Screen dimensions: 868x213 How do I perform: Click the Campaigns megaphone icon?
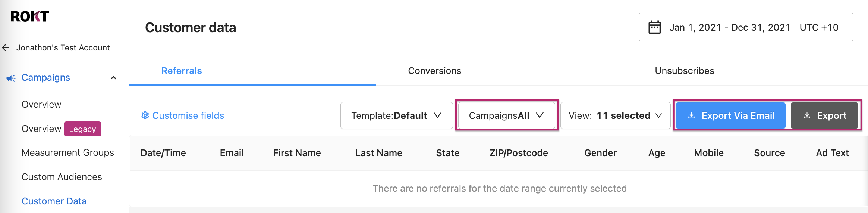click(x=11, y=78)
